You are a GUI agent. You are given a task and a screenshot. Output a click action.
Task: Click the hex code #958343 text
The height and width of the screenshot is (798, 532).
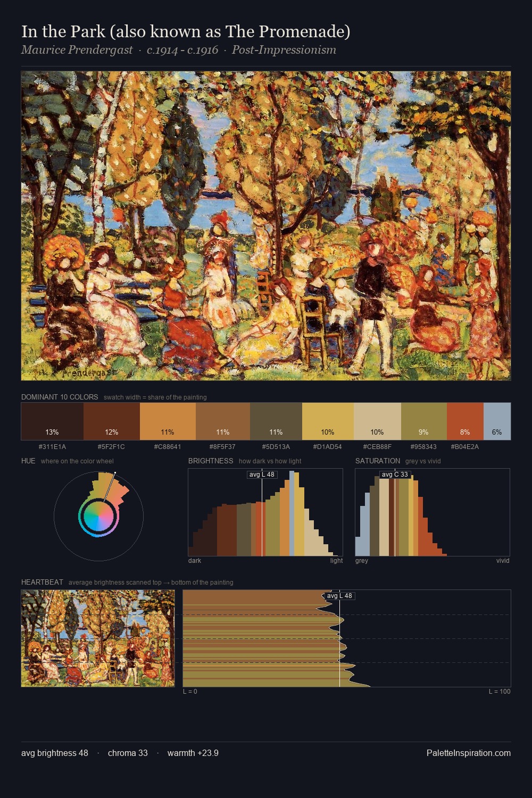pyautogui.click(x=423, y=447)
